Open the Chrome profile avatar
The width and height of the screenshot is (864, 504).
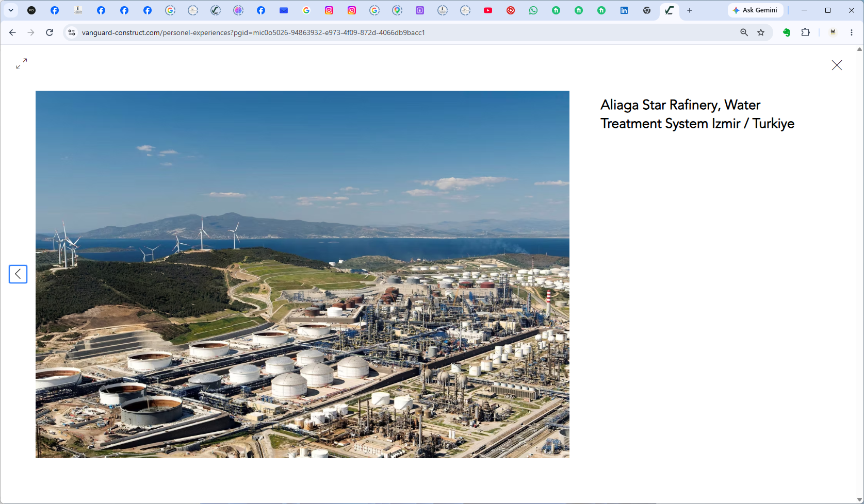(x=833, y=32)
